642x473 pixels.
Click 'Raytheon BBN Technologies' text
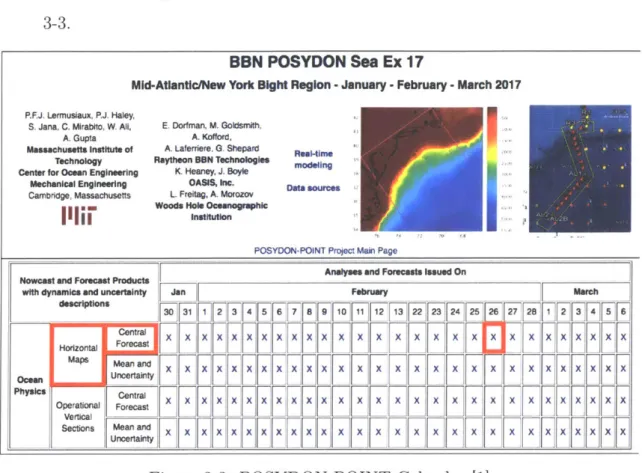[x=211, y=160]
